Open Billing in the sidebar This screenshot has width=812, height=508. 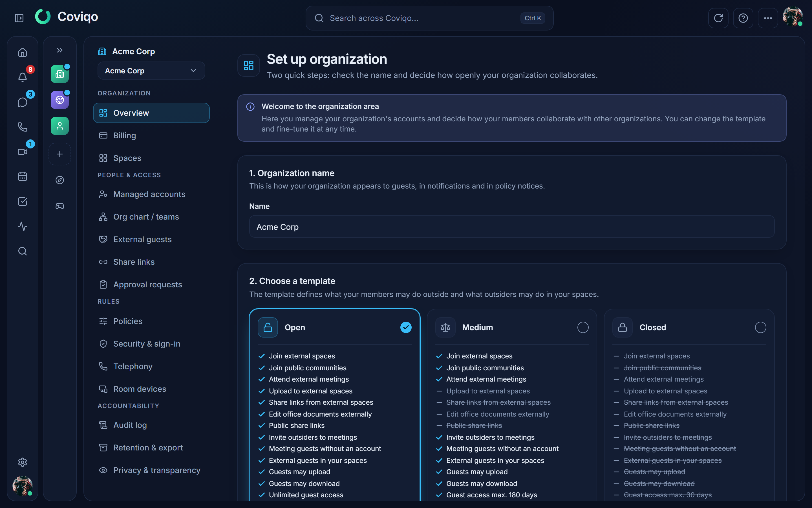click(x=151, y=135)
